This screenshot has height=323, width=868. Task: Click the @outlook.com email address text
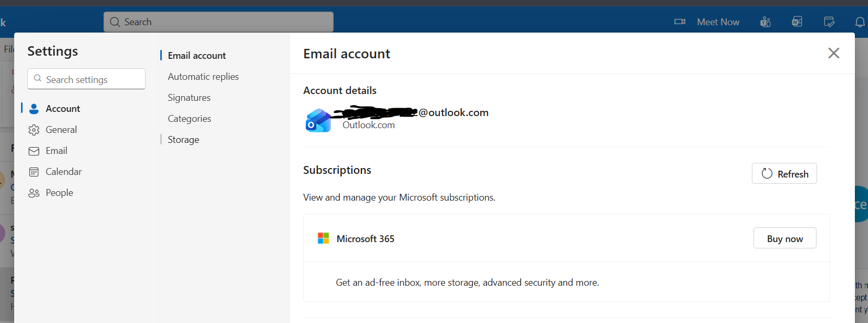[453, 112]
